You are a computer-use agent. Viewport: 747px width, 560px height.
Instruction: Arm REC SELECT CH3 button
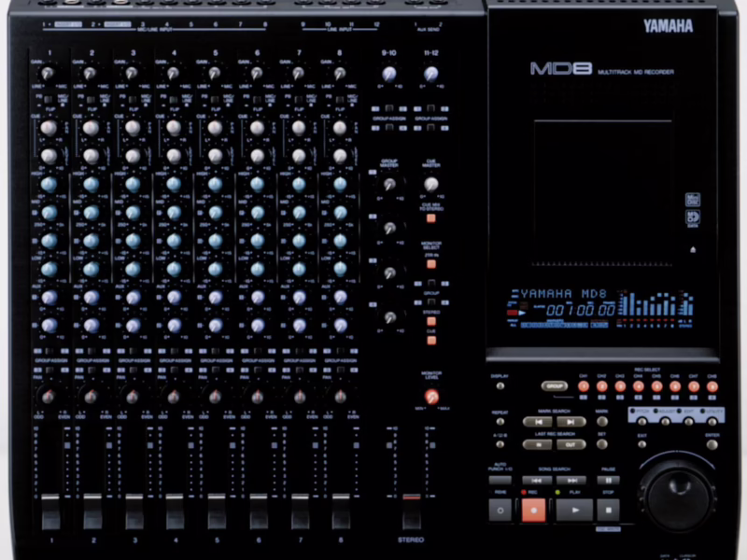(620, 386)
